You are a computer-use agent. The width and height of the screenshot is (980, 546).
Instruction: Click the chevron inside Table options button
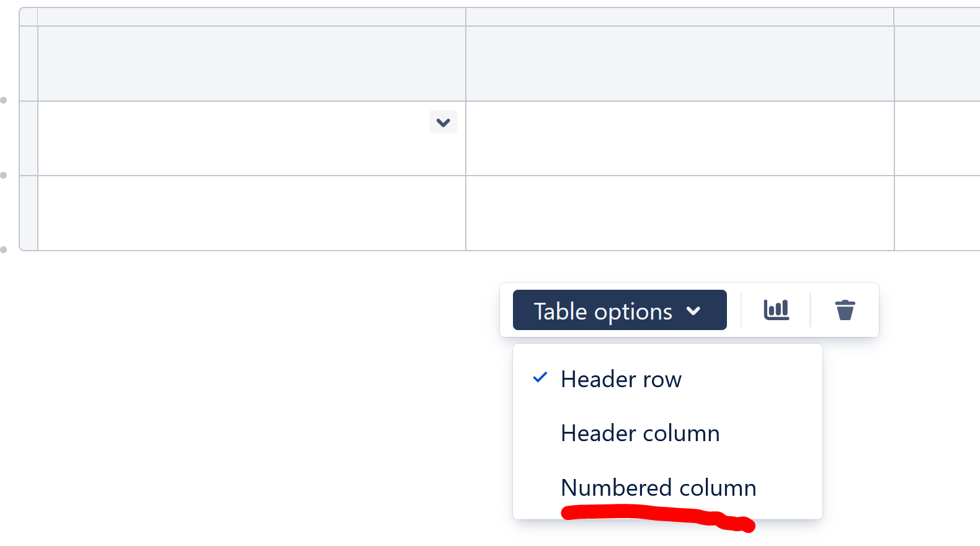click(x=695, y=310)
